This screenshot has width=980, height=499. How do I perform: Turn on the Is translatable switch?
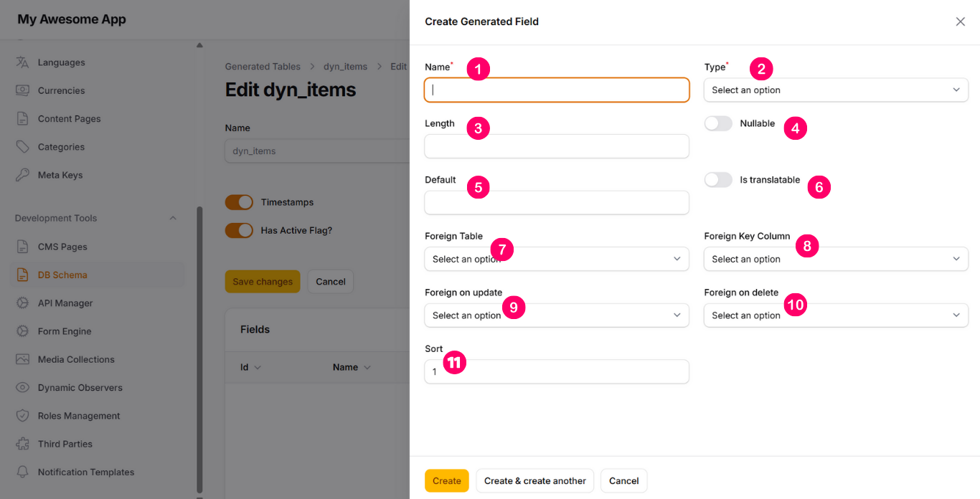(718, 180)
